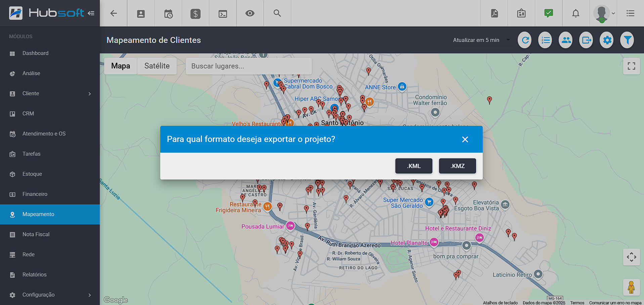Click the Condomínio Walter ferrão marker
644x305 pixels.
coord(435,112)
